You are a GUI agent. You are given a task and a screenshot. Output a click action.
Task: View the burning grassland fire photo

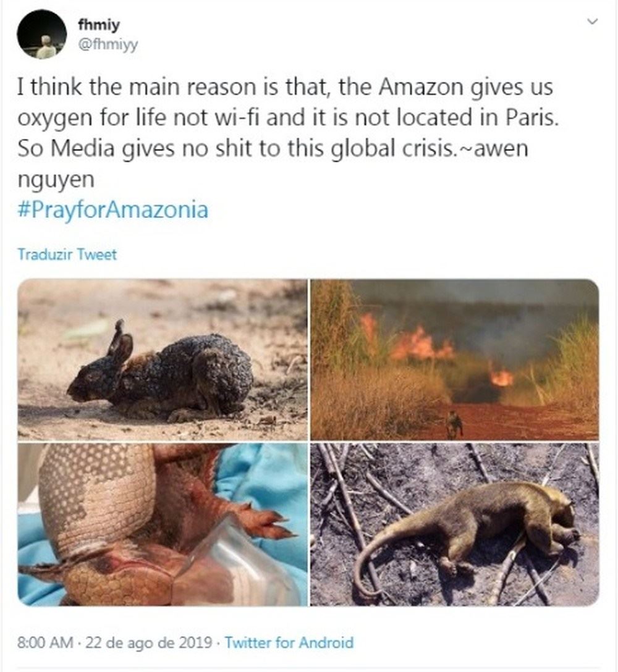pyautogui.click(x=454, y=359)
